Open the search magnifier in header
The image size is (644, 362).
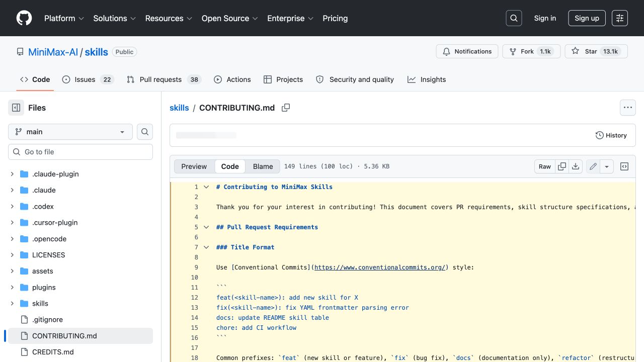pyautogui.click(x=514, y=18)
